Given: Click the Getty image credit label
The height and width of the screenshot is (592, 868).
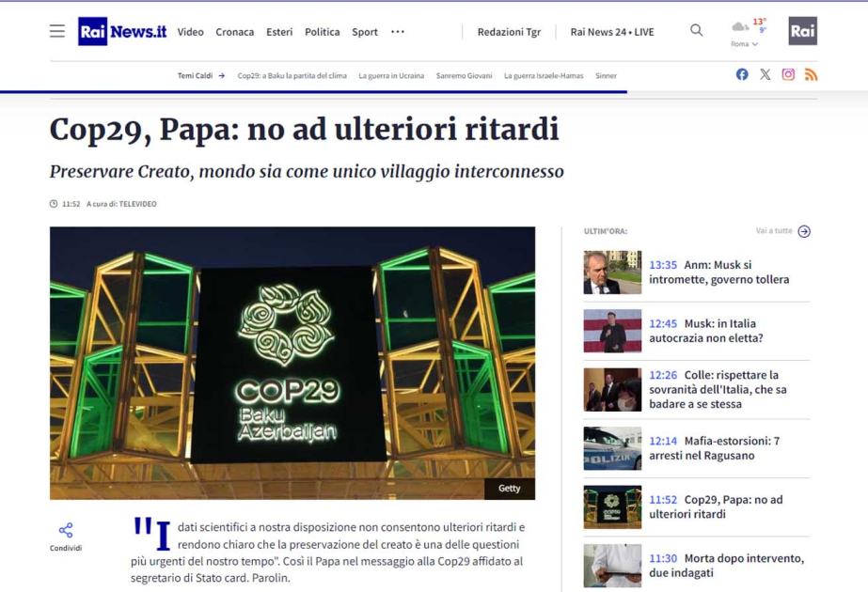Looking at the screenshot, I should point(510,489).
